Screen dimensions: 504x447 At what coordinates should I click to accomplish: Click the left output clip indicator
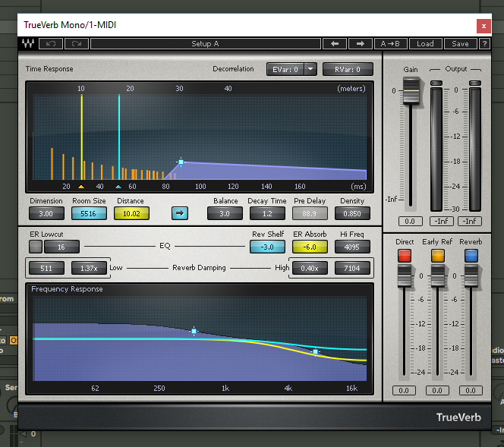coord(436,83)
